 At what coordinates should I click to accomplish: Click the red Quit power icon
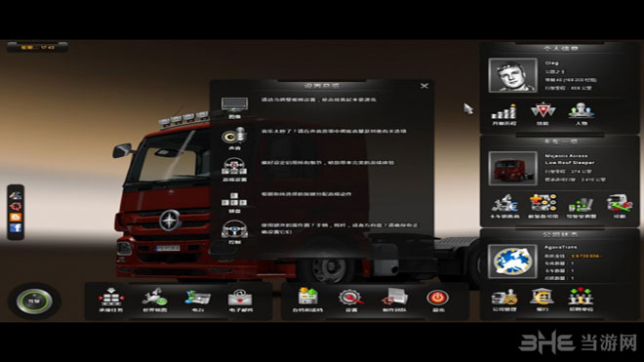point(437,298)
